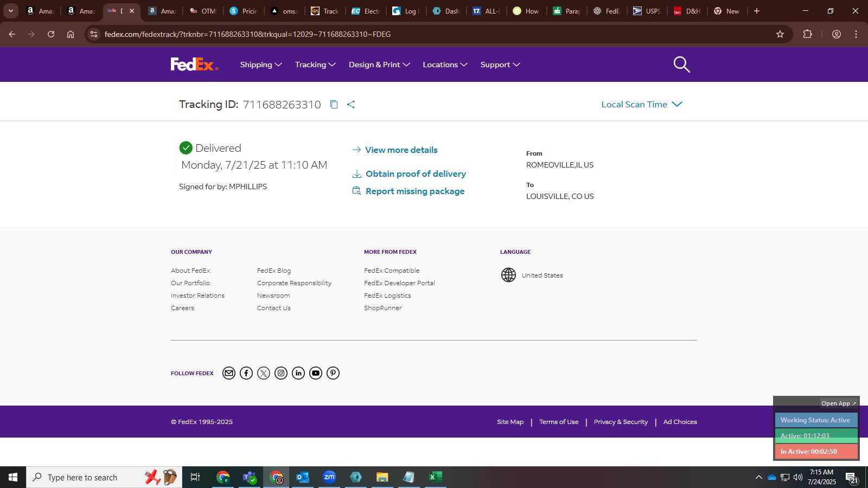Navigate back in browser history

12,34
